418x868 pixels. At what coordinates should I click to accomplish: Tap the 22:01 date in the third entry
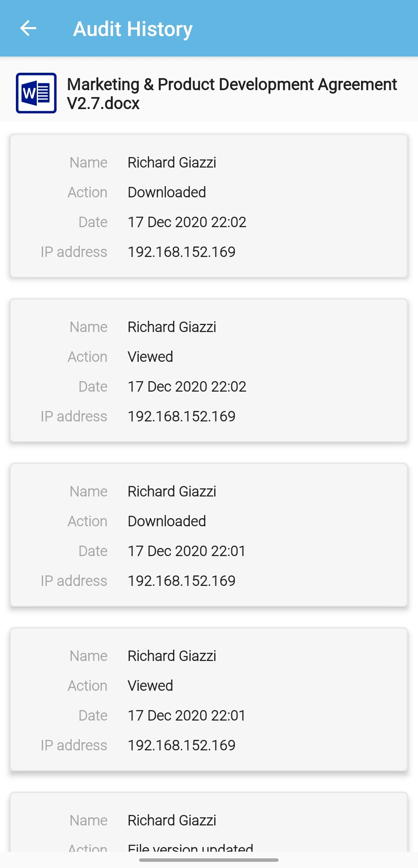point(186,551)
